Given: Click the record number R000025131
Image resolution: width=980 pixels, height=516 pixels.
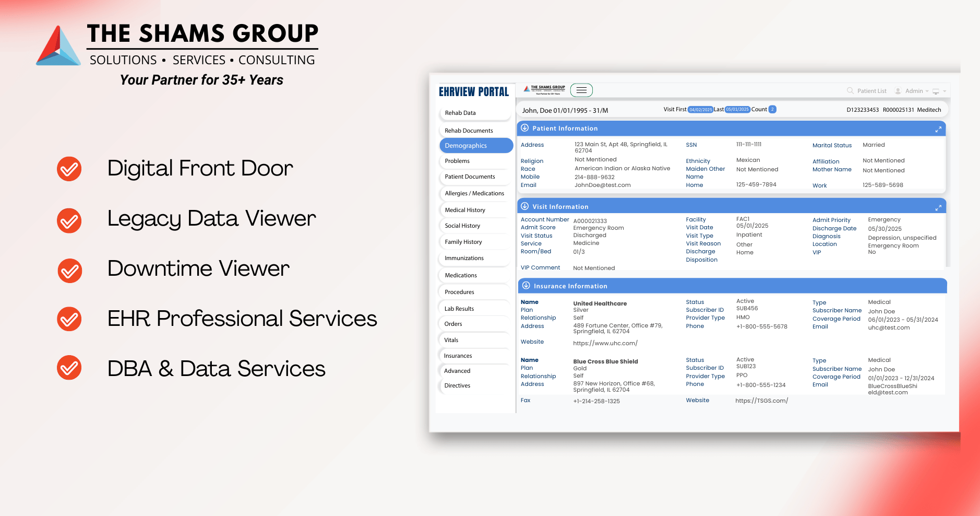Looking at the screenshot, I should click(899, 110).
